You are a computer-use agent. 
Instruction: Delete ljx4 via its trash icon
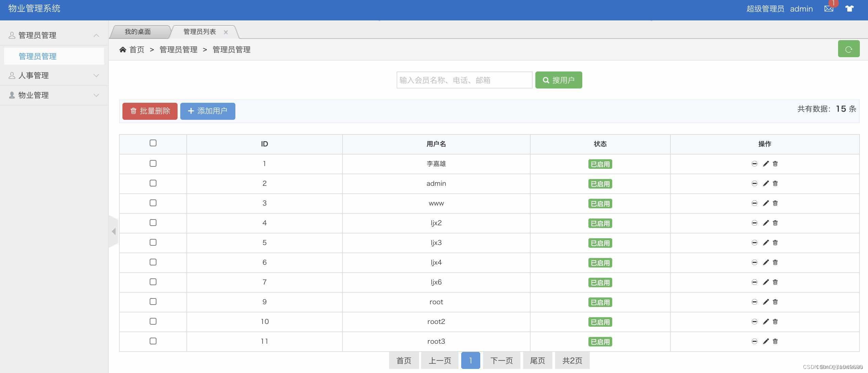pos(775,262)
